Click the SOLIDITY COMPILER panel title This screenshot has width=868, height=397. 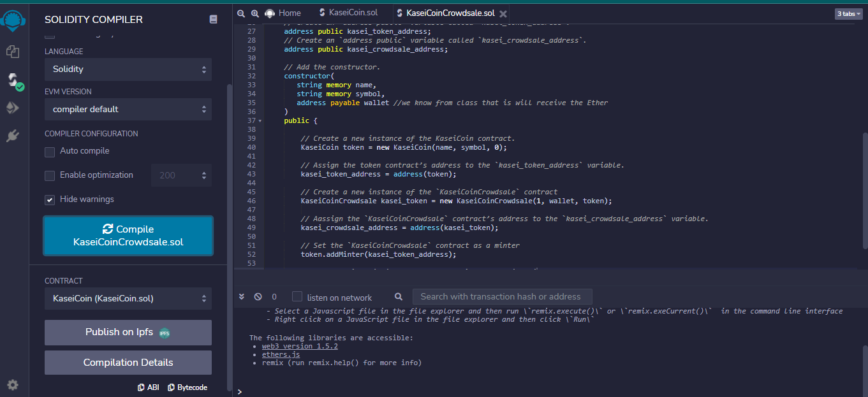click(94, 20)
